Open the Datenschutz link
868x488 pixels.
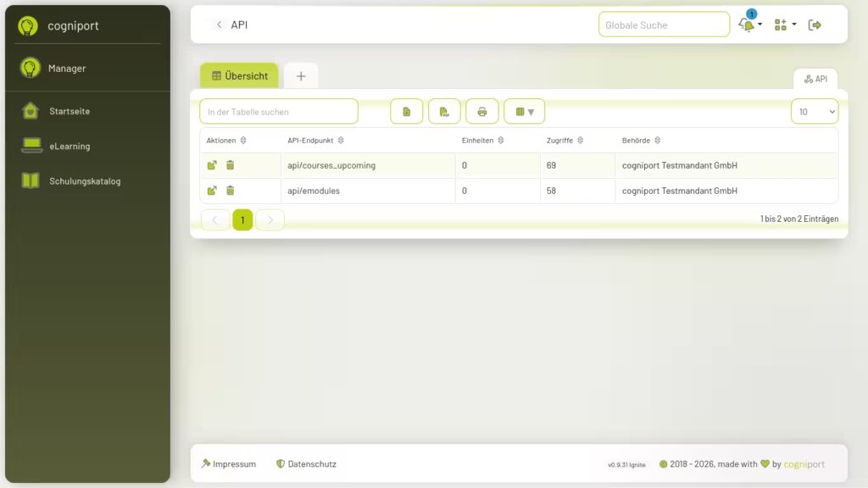pos(306,463)
